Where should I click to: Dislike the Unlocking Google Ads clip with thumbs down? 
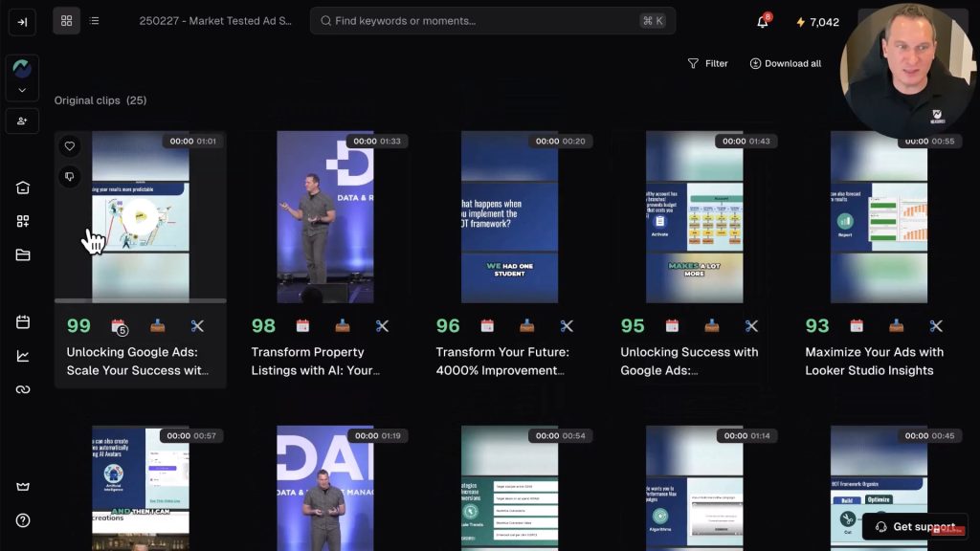point(69,177)
